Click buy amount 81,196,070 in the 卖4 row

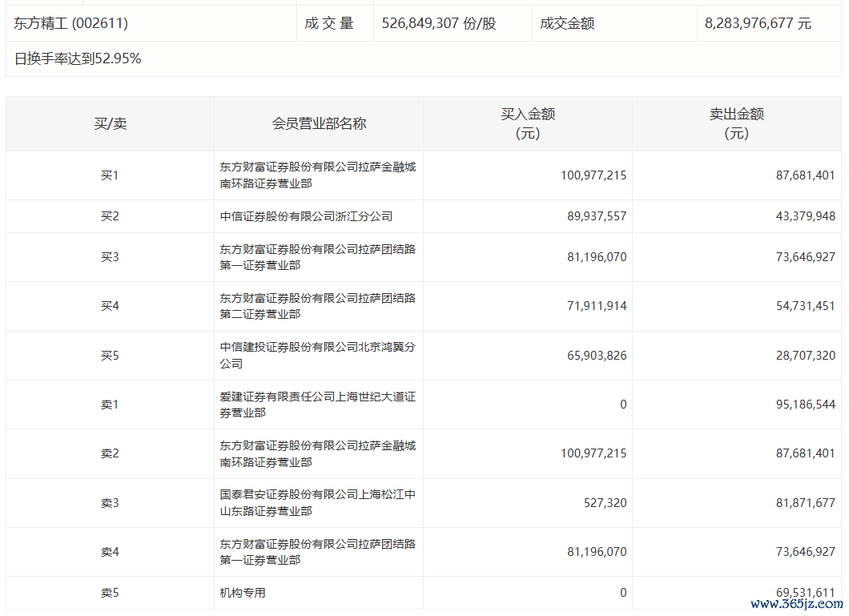[x=597, y=552]
